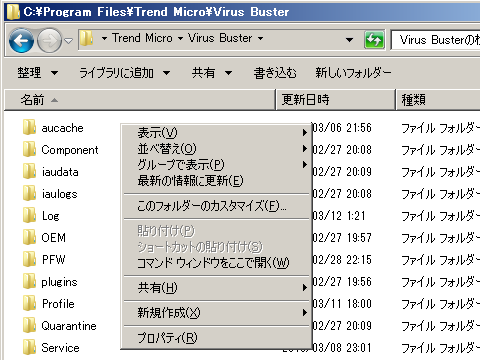Viewport: 480px width, 360px height.
Task: Click the OEM folder name
Action: tap(53, 238)
